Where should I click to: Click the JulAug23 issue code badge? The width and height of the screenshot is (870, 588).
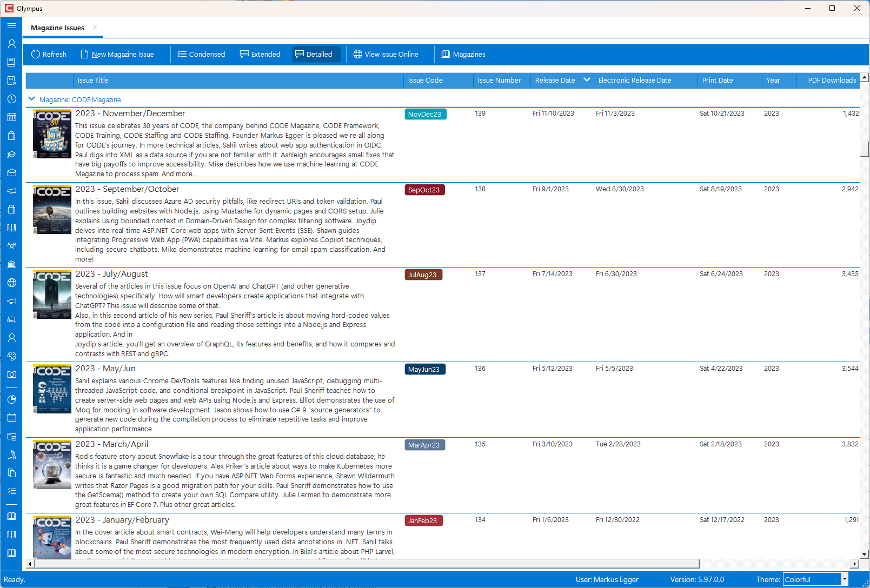click(424, 275)
